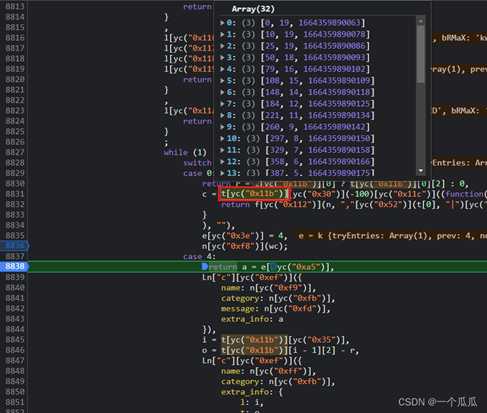Expand array entry 10 starting with 297
Screen dimensions: 487x413
coord(222,138)
